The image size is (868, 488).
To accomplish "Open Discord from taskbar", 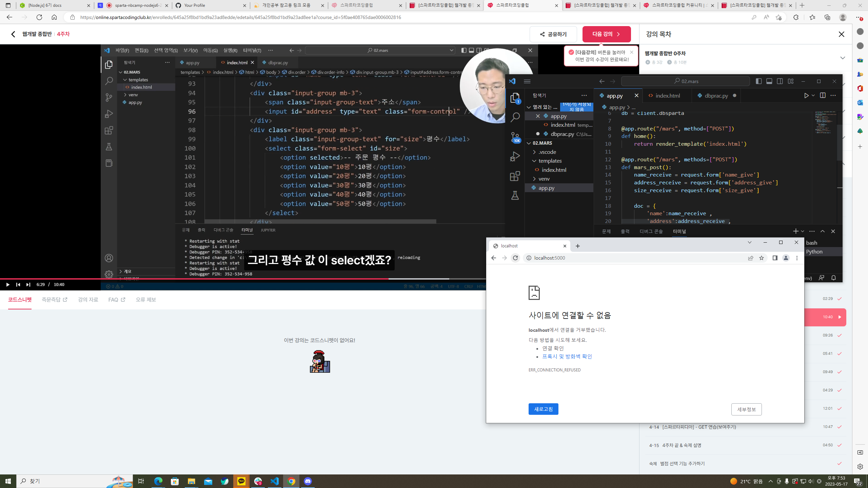I will (x=308, y=481).
